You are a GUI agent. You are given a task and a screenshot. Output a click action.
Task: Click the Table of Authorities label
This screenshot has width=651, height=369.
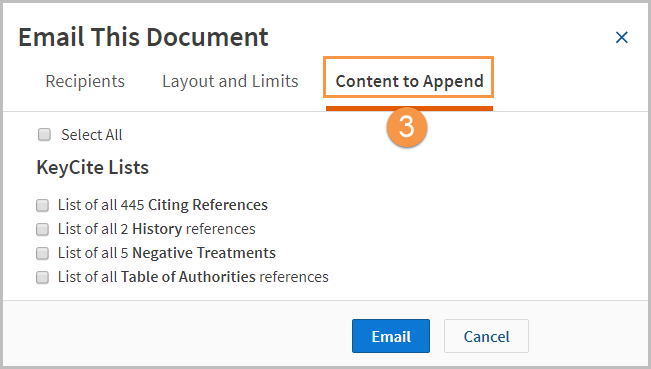point(193,277)
